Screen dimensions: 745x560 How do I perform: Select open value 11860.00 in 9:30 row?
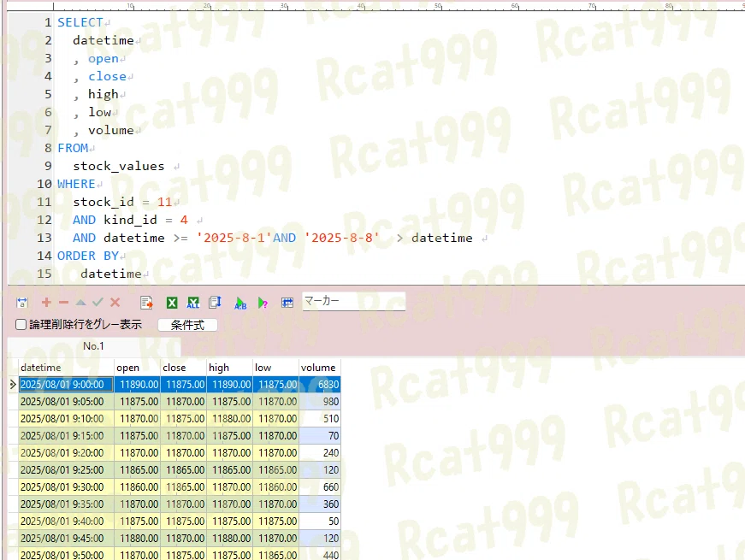[138, 486]
